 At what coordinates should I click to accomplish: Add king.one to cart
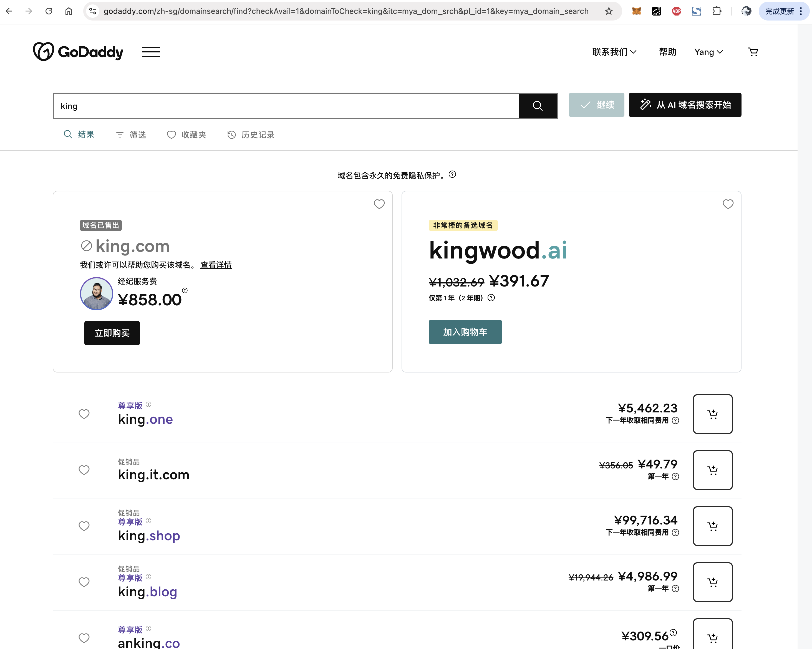712,414
